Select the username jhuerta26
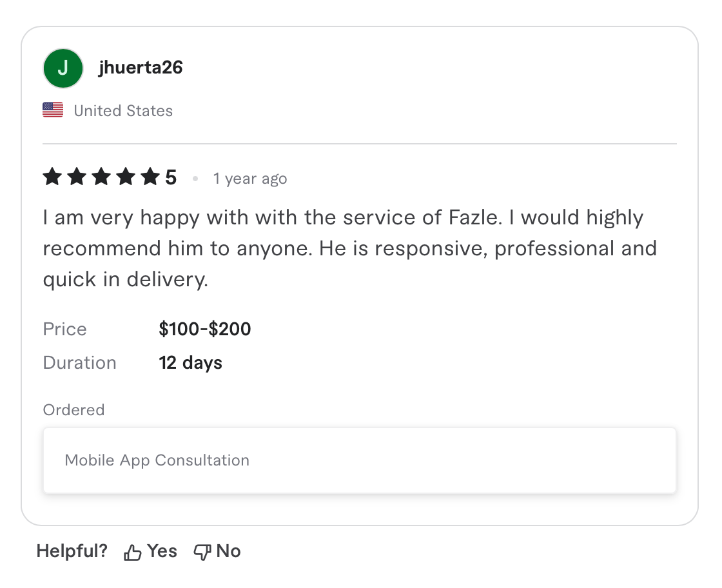Screen dimensions: 722x588 [x=141, y=67]
